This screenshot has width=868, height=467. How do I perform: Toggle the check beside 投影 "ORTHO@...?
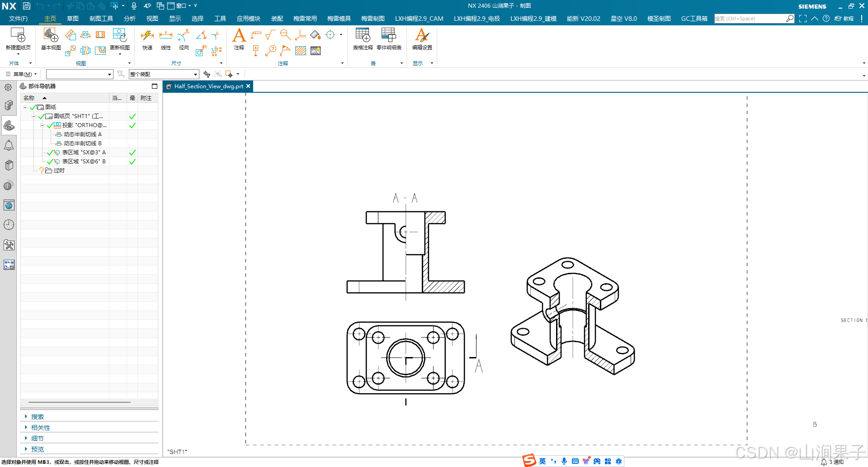pos(50,125)
